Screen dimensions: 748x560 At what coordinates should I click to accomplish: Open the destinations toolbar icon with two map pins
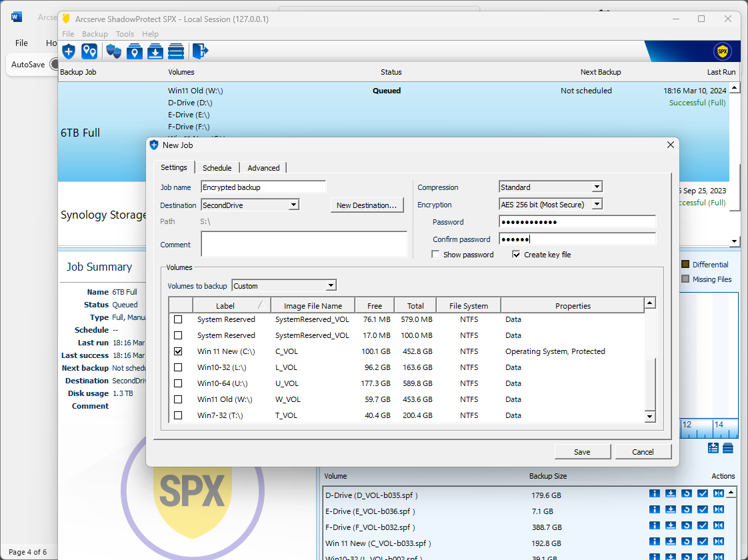click(89, 51)
